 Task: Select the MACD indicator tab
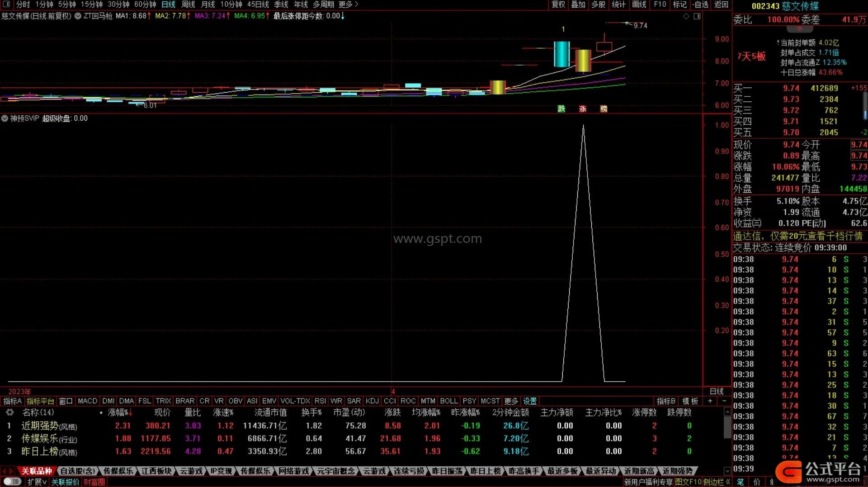(88, 401)
